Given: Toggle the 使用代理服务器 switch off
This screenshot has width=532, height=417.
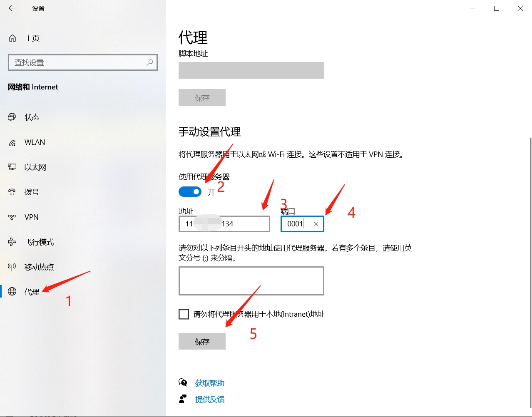Looking at the screenshot, I should pyautogui.click(x=190, y=192).
